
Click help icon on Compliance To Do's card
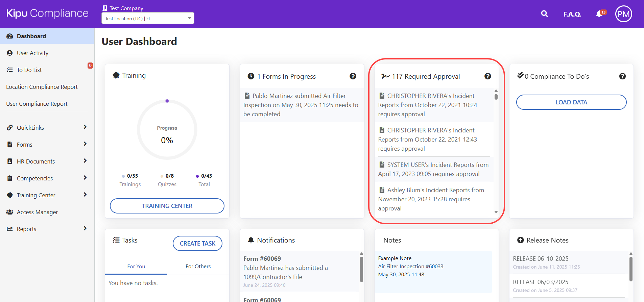(622, 76)
